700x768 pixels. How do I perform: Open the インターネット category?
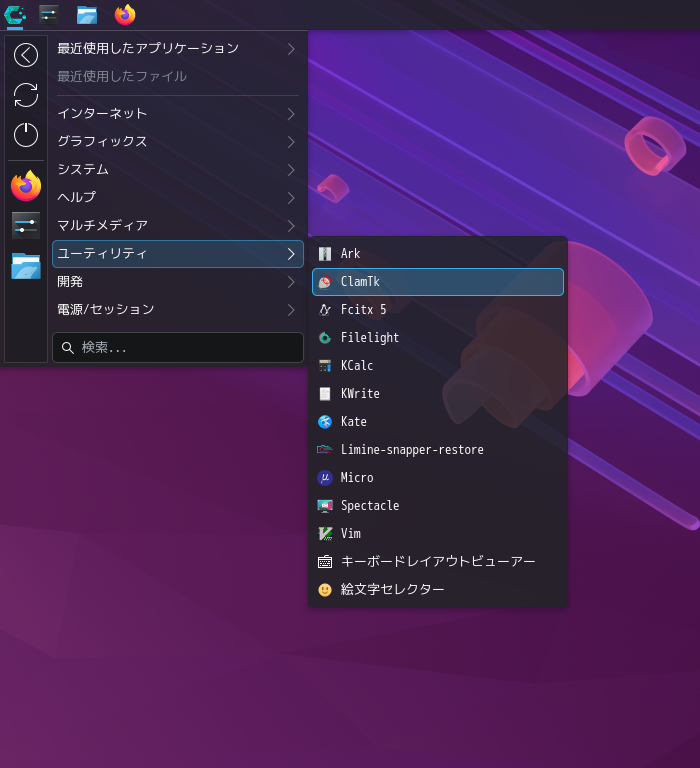[178, 114]
